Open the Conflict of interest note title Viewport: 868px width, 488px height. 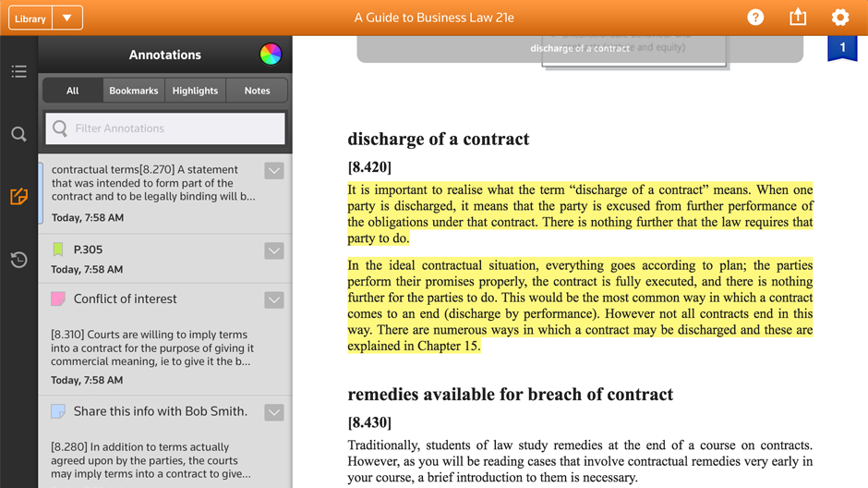click(x=125, y=299)
